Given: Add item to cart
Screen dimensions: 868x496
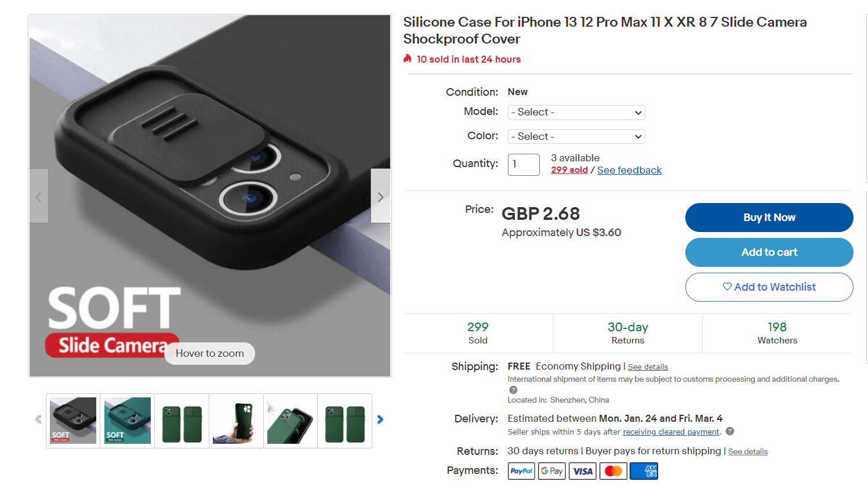Looking at the screenshot, I should (x=769, y=252).
